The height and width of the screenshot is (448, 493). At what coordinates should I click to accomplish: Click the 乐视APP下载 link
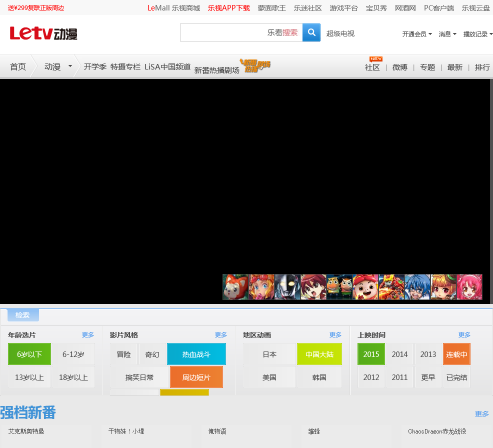click(x=229, y=8)
